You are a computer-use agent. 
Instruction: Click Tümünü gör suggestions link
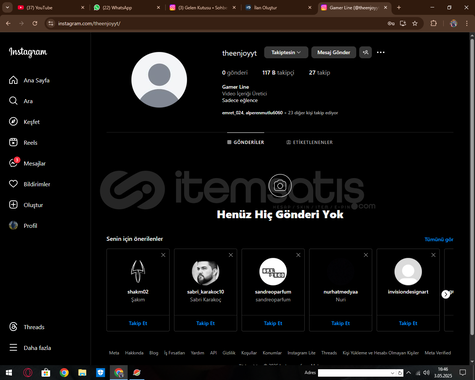click(439, 239)
